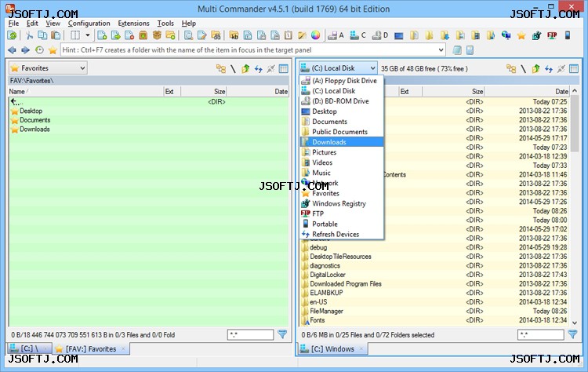588x372 pixels.
Task: Open the toolbar layout dropdown arrow
Action: 88,35
